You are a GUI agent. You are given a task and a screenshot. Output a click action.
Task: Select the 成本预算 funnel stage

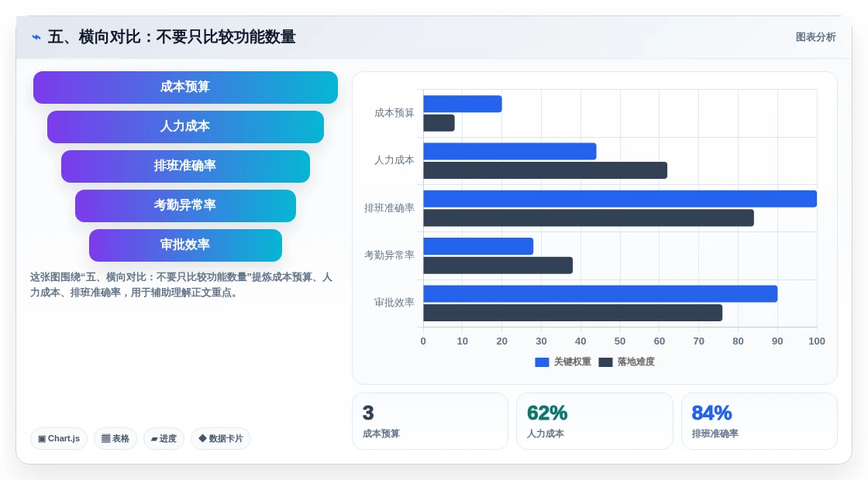(x=185, y=87)
